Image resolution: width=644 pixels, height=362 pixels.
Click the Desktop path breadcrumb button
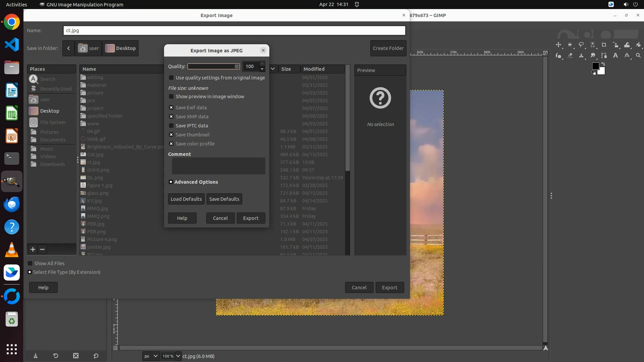pyautogui.click(x=120, y=48)
